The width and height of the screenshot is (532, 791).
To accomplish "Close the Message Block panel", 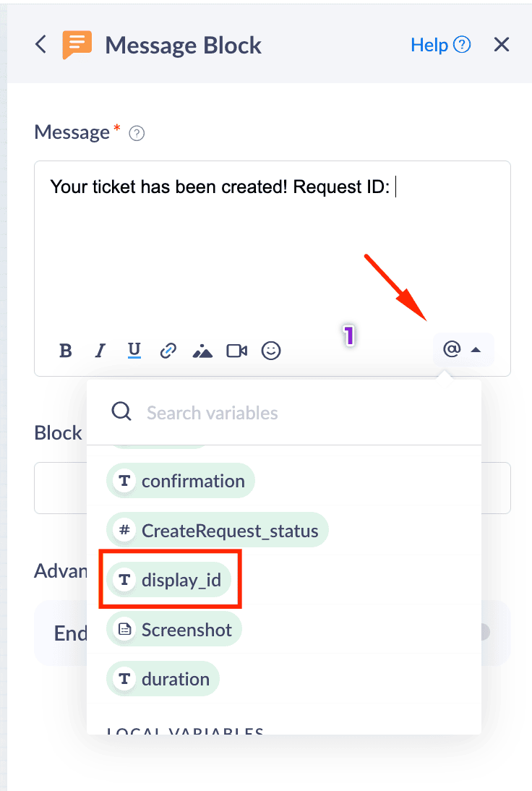I will (502, 45).
